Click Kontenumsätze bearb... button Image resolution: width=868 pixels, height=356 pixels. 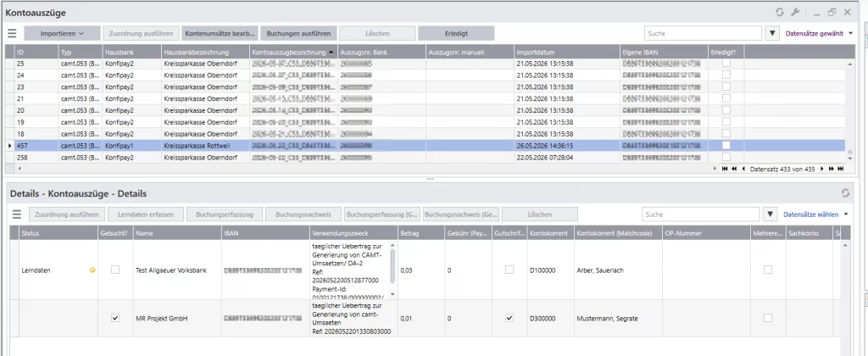(x=220, y=34)
